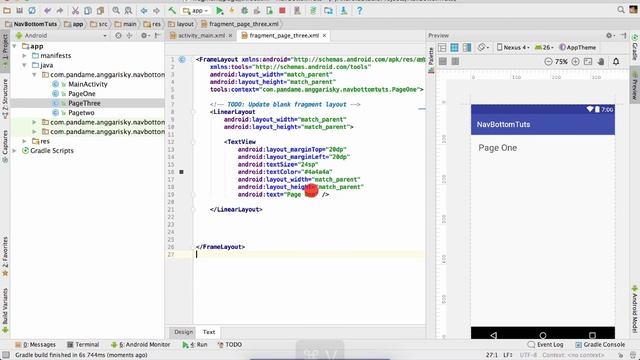Open the Gradle Console
Image resolution: width=640 pixels, height=360 pixels.
pos(600,344)
